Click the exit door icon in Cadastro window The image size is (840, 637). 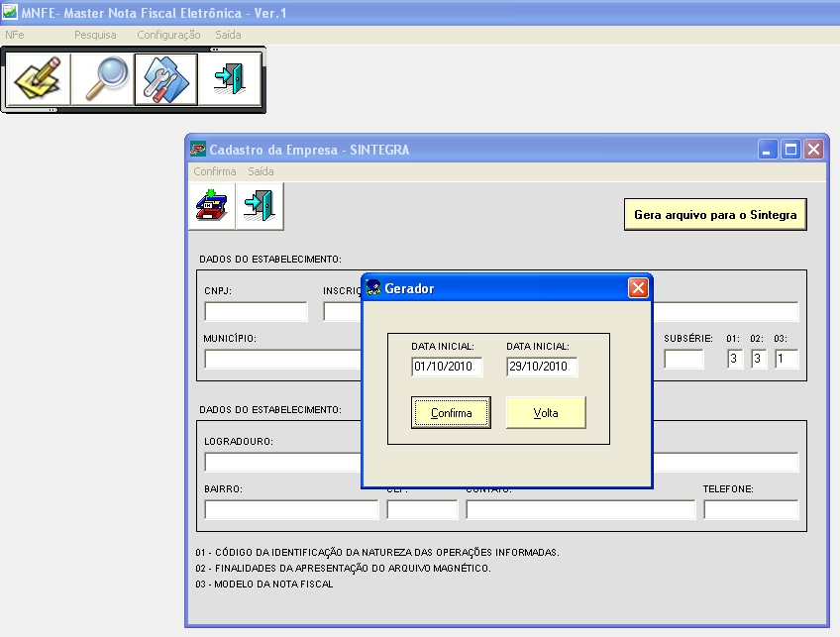coord(261,205)
